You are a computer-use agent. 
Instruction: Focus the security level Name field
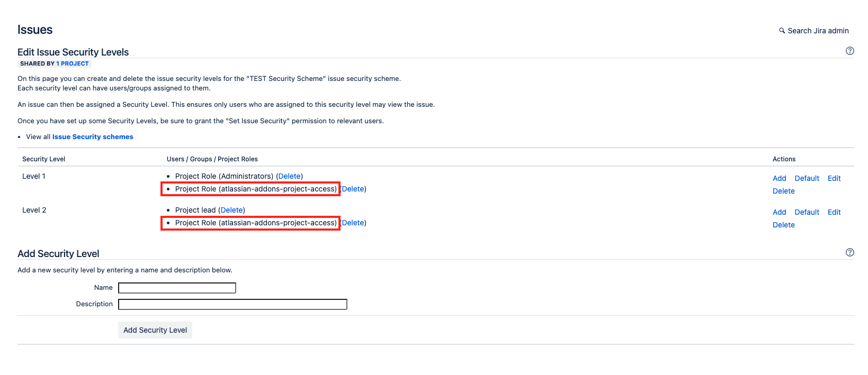177,288
